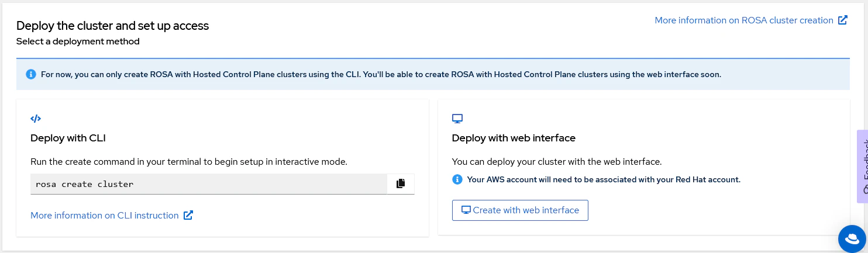This screenshot has width=868, height=253.
Task: Click the info icon beside the AWS account note
Action: pyautogui.click(x=457, y=179)
